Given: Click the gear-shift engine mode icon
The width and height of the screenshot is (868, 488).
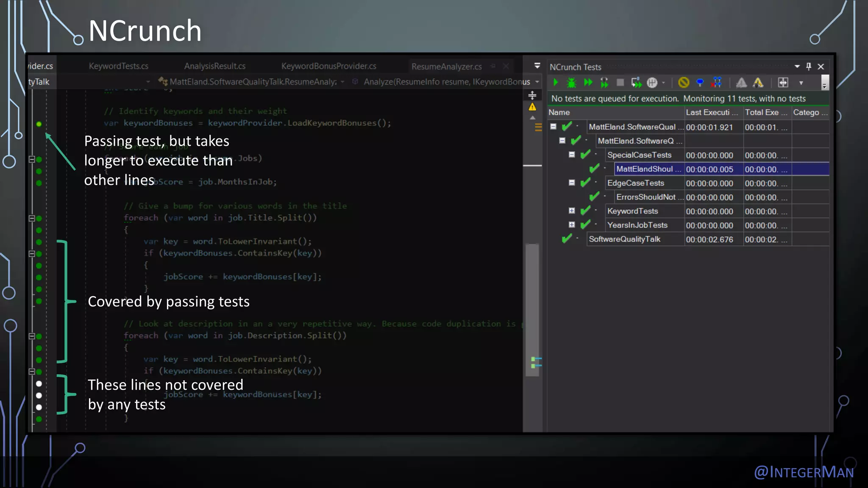Looking at the screenshot, I should [x=652, y=82].
